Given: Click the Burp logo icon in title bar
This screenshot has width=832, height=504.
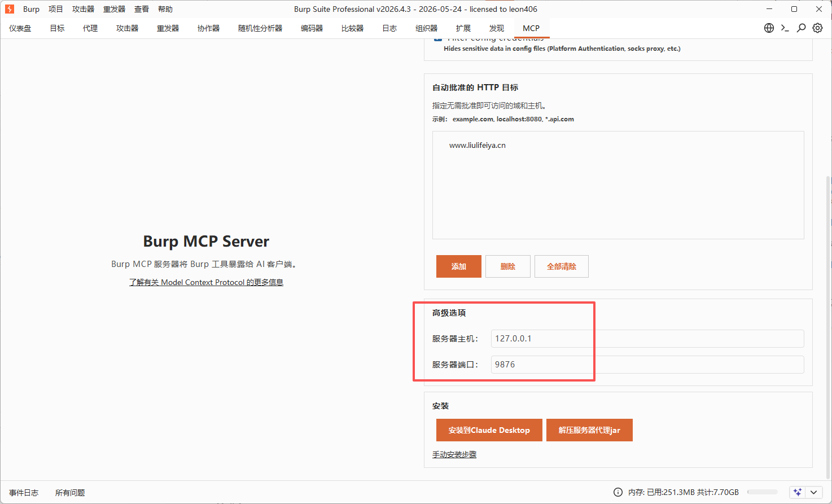Looking at the screenshot, I should 10,9.
